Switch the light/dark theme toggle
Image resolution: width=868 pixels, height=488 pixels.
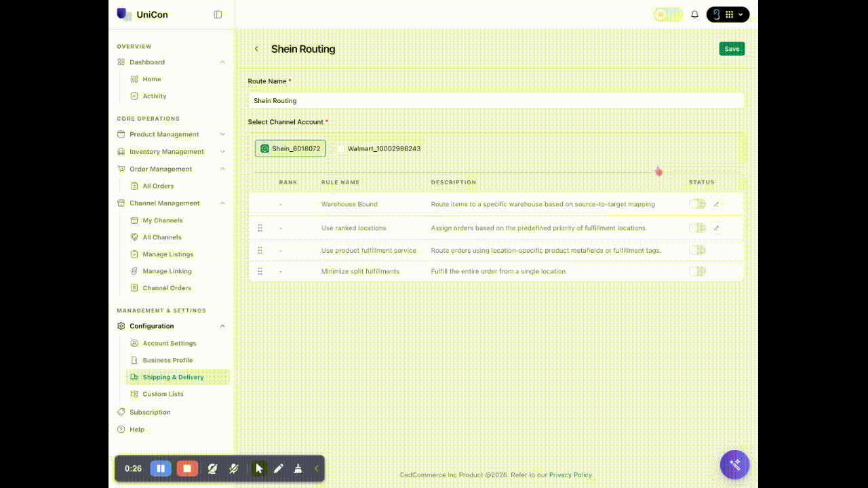tap(668, 14)
